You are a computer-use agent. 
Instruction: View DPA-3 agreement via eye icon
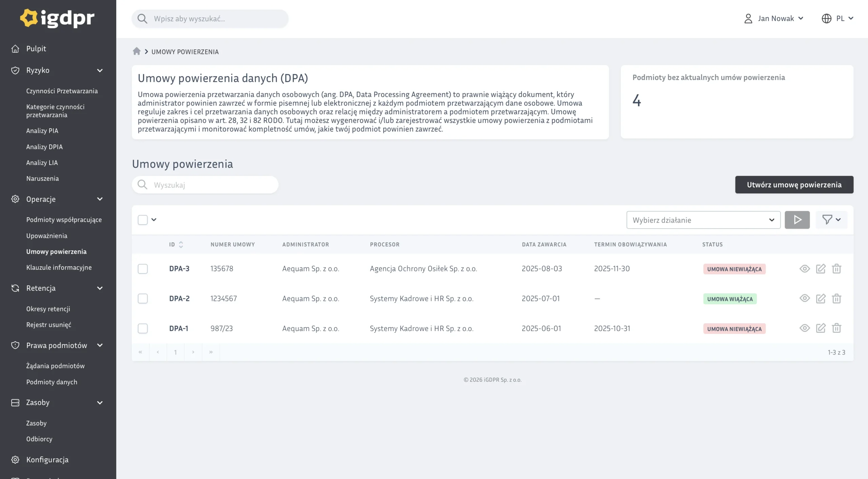[x=804, y=269]
